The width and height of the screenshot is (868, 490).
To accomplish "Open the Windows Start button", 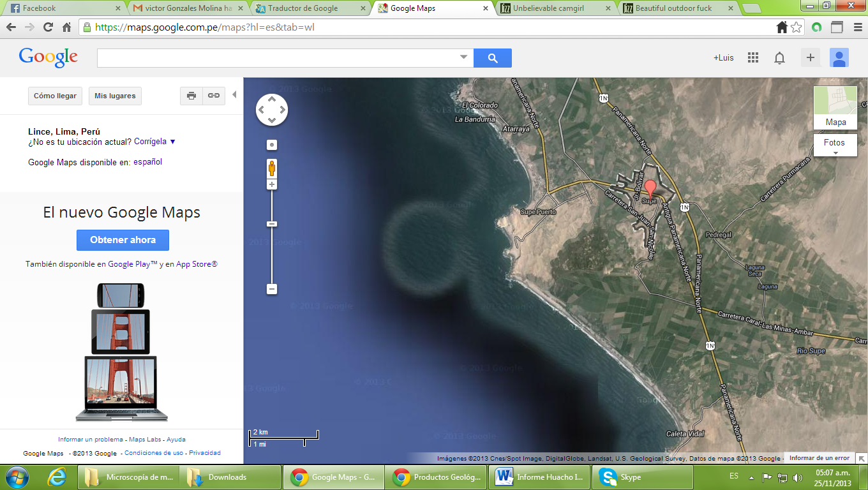I will 17,477.
